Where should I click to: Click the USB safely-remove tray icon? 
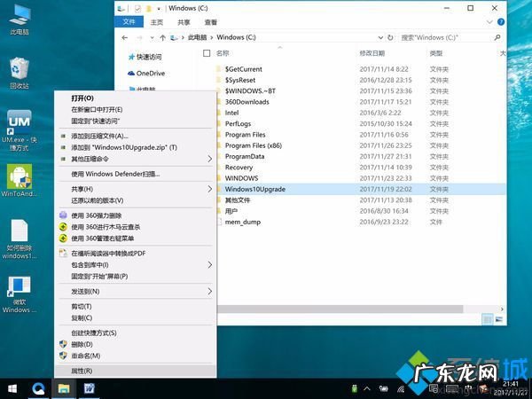coord(354,388)
